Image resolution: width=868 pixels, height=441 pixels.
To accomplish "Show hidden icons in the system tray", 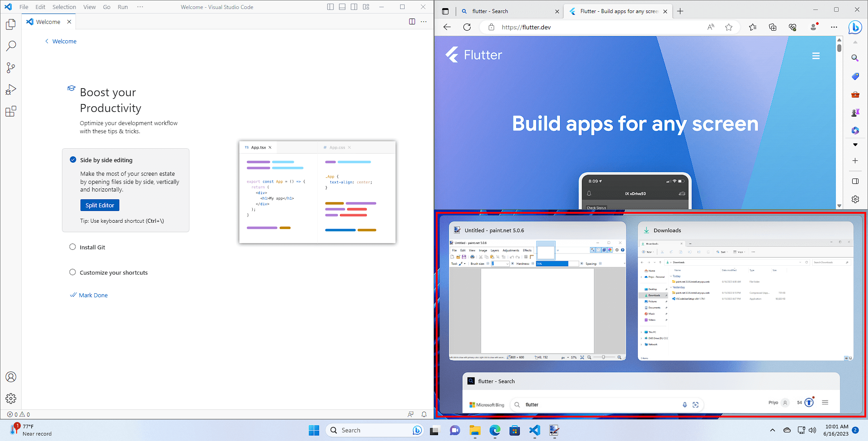I will tap(773, 430).
